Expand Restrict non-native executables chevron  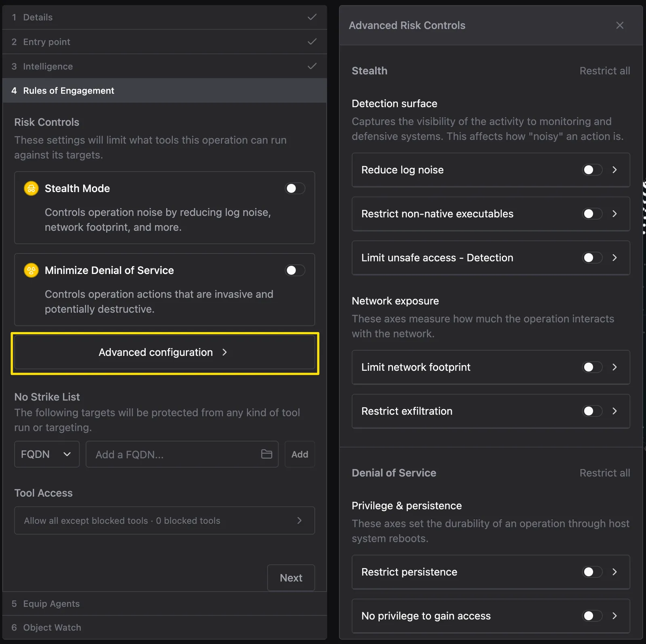[615, 214]
